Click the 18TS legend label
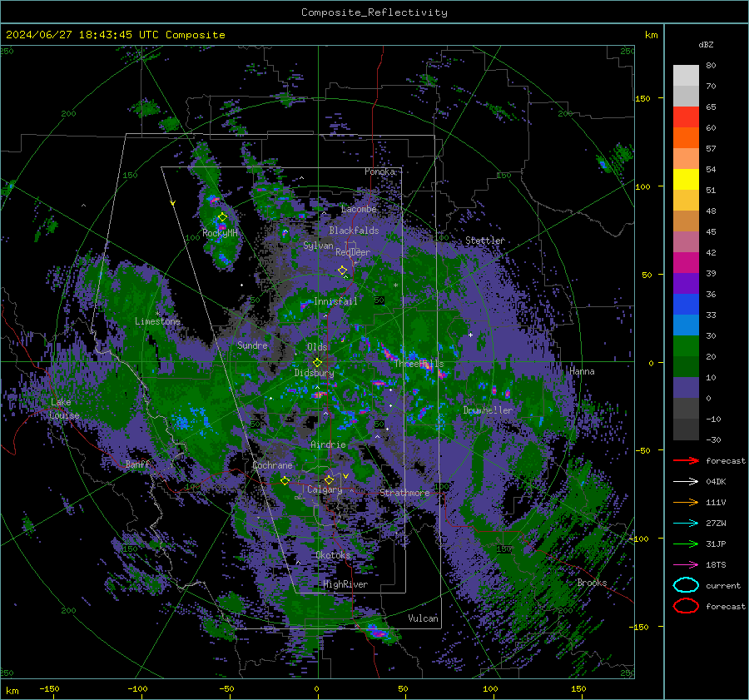749x700 pixels. point(716,565)
